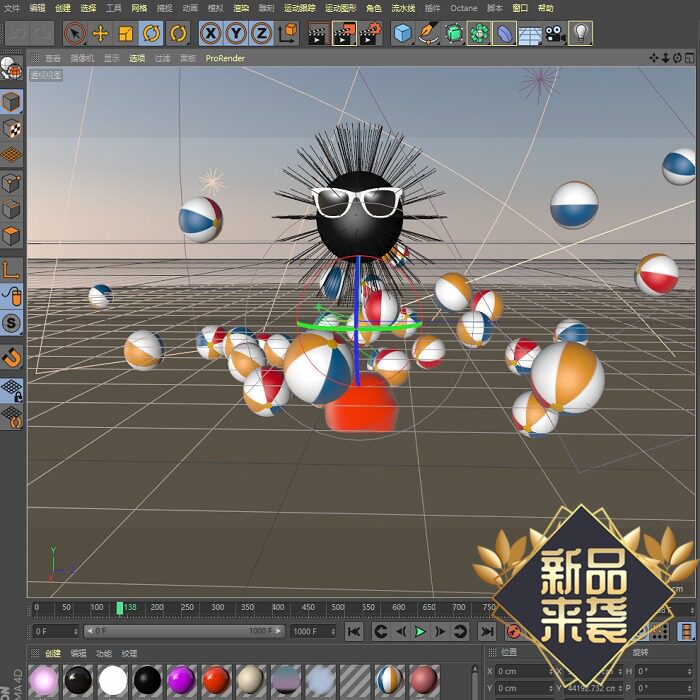Viewport: 700px width, 700px height.
Task: Click the viewport zoom navigation icon
Action: tap(666, 58)
